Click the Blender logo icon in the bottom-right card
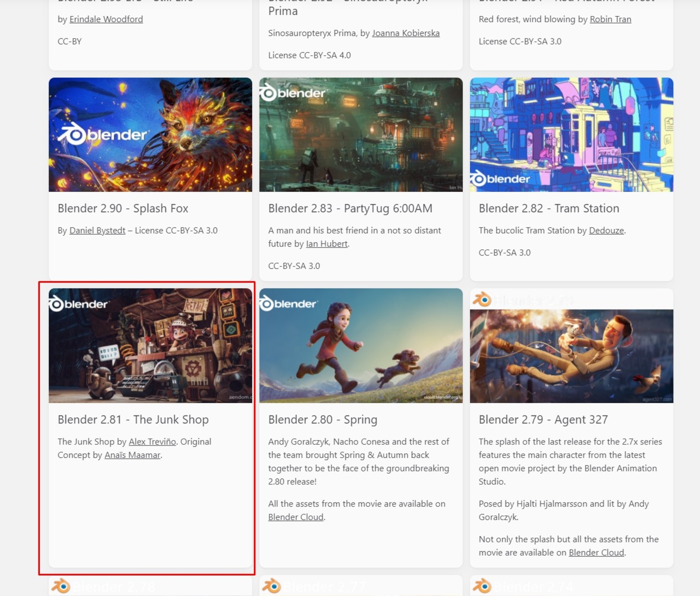Viewport: 700px width, 596px height. [482, 586]
